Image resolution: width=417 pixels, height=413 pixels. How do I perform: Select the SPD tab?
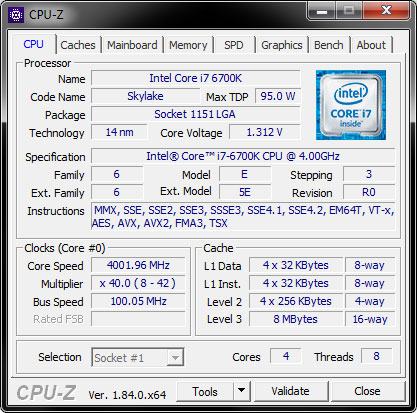click(234, 45)
